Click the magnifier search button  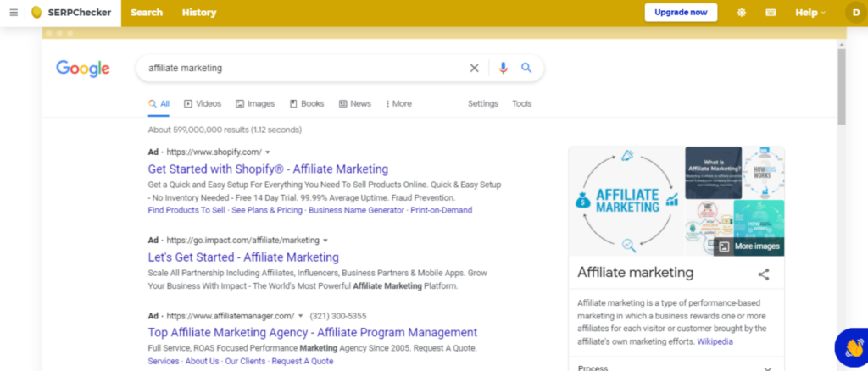pos(526,68)
